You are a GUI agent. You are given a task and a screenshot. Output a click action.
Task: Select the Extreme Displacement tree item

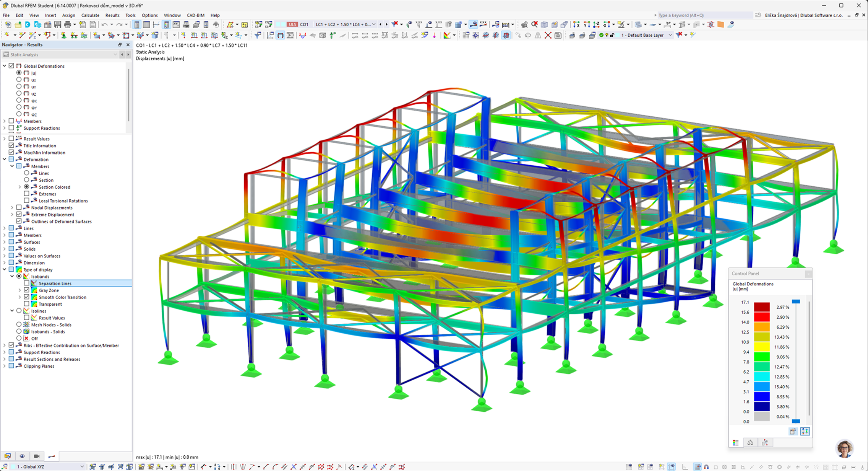pyautogui.click(x=53, y=214)
